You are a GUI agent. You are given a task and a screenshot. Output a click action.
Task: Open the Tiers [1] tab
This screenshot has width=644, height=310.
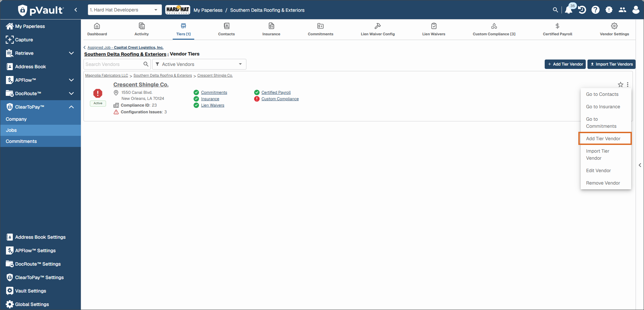pos(183,29)
